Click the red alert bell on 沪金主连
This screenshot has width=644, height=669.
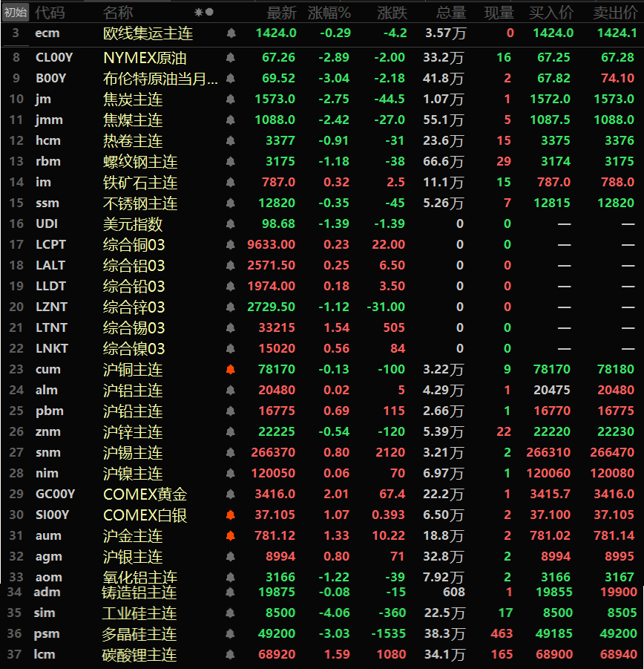coord(231,536)
